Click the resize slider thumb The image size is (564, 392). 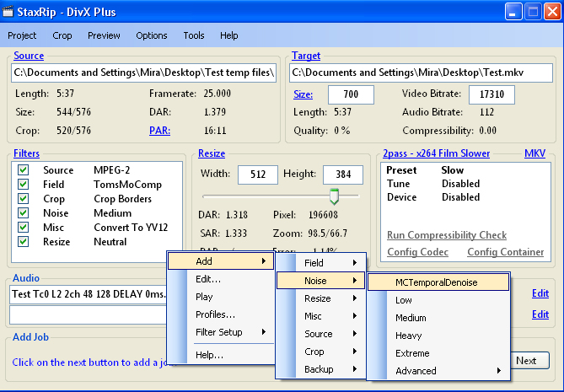pyautogui.click(x=334, y=196)
